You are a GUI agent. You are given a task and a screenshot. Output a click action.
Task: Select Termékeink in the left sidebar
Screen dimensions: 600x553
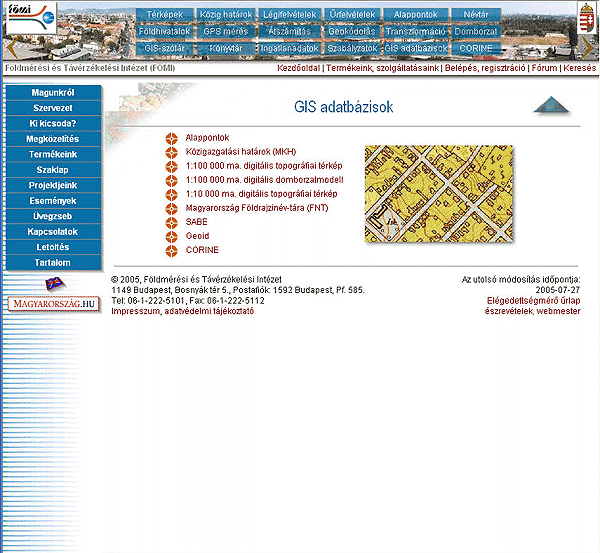point(54,155)
